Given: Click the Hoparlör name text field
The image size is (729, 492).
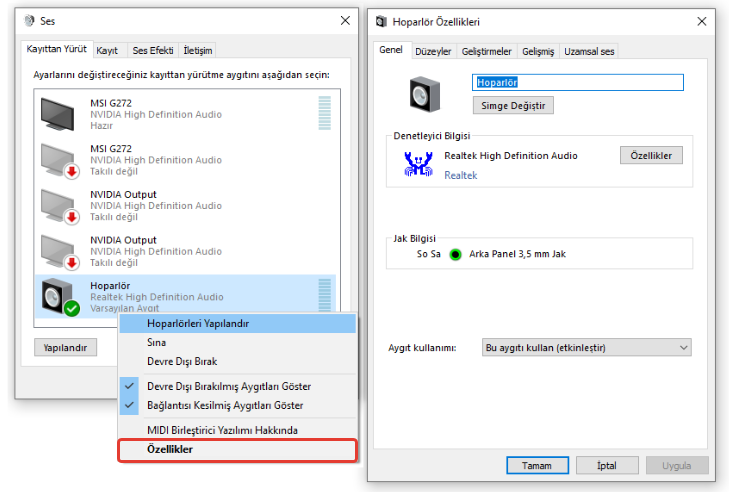Looking at the screenshot, I should point(577,82).
